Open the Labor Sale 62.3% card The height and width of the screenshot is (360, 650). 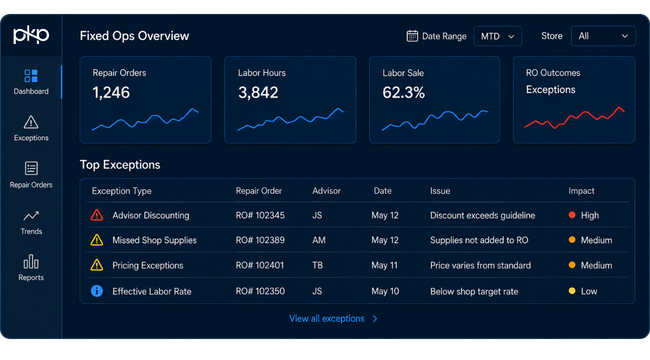(434, 100)
